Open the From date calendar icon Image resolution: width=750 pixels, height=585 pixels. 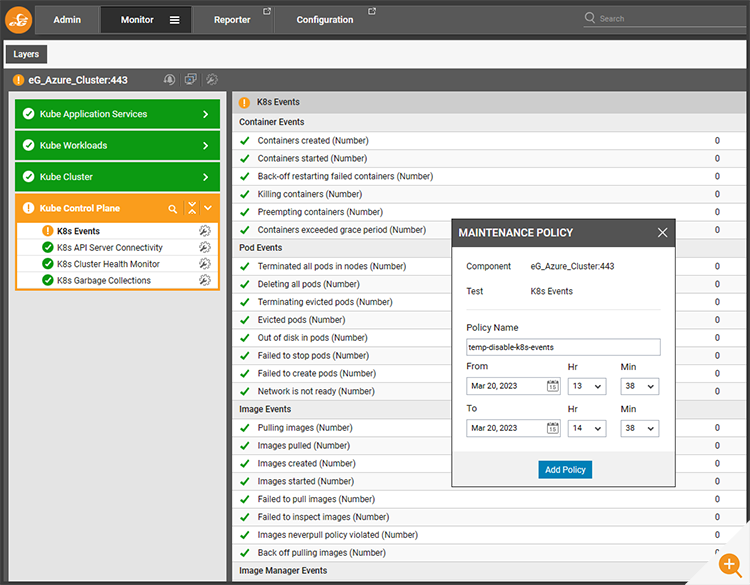(552, 386)
